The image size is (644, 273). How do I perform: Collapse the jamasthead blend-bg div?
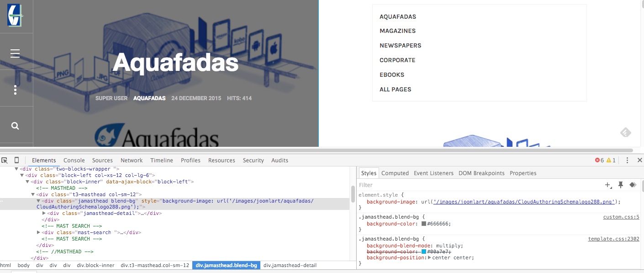[x=38, y=201]
